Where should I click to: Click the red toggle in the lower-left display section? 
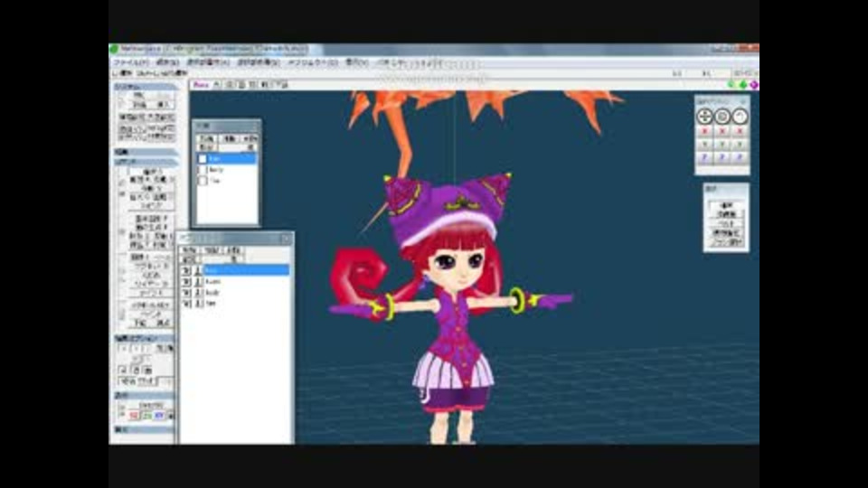[x=134, y=415]
